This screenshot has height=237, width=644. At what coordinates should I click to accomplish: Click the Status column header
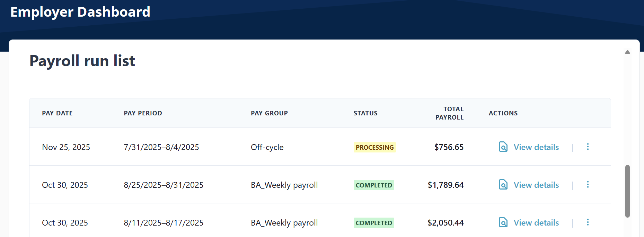[365, 113]
